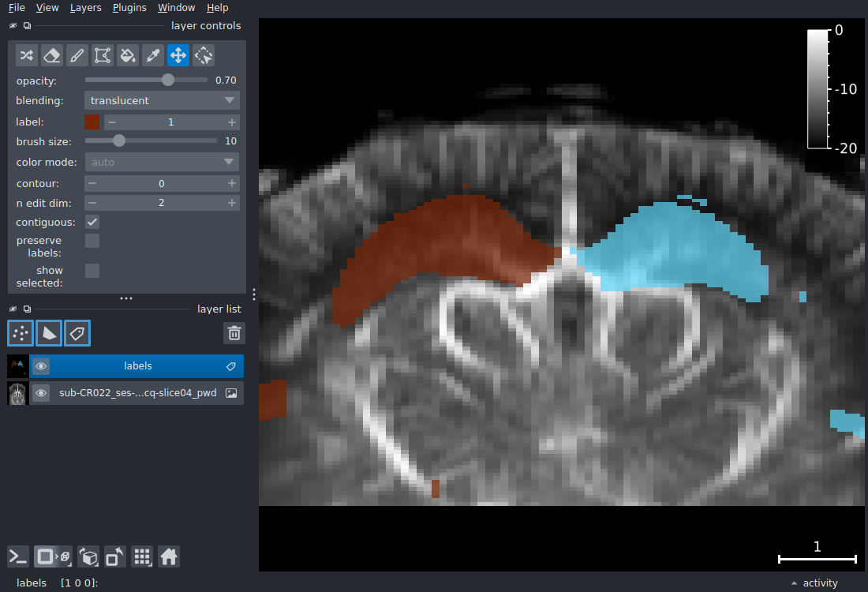This screenshot has width=868, height=592.
Task: Click the 'layer controls' panel title
Action: click(x=206, y=25)
